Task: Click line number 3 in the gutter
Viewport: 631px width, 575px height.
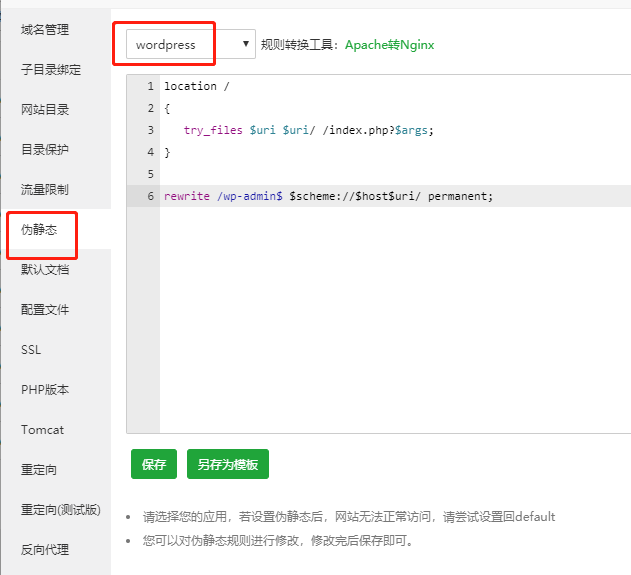Action: [x=151, y=130]
